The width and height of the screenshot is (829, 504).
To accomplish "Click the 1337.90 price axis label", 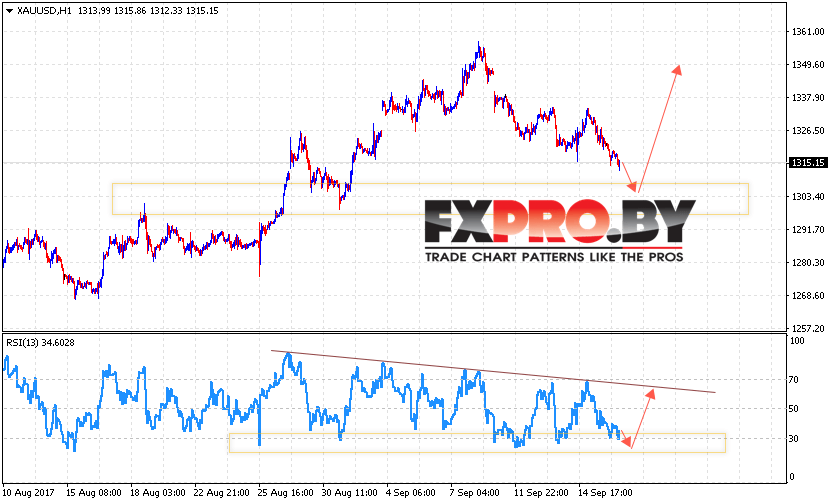I will (x=807, y=97).
